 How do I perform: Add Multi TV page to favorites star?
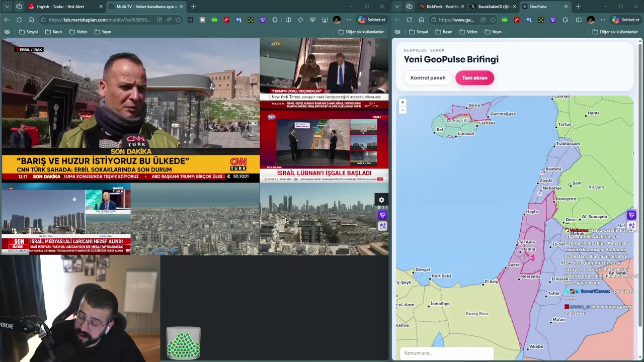tap(178, 20)
